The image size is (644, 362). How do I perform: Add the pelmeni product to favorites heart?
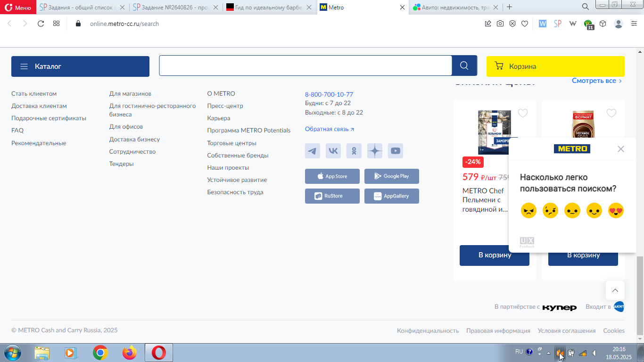click(x=523, y=113)
